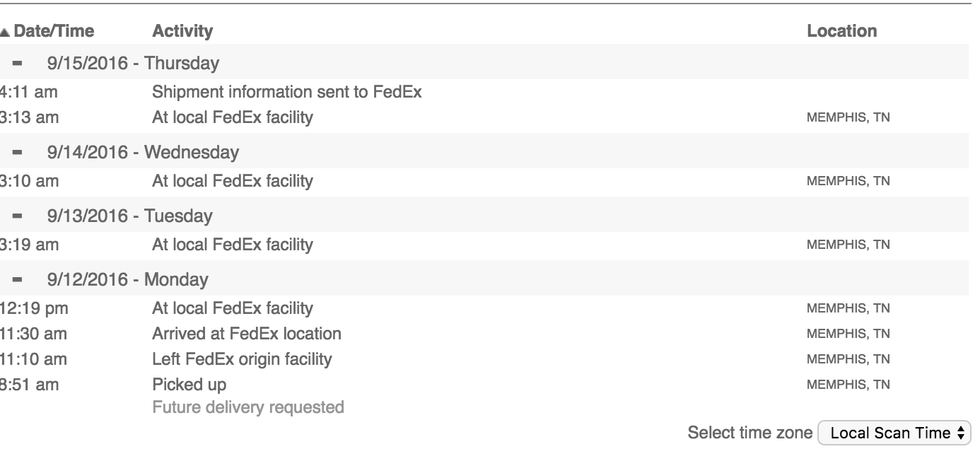
Task: Select the 9/14/2016 - Wednesday date row
Action: pos(484,153)
